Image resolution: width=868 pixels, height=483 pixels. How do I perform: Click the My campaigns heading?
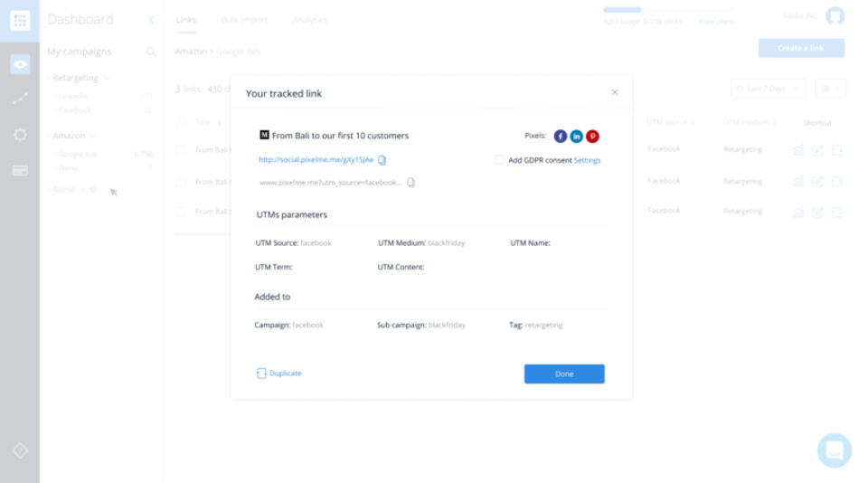(80, 52)
